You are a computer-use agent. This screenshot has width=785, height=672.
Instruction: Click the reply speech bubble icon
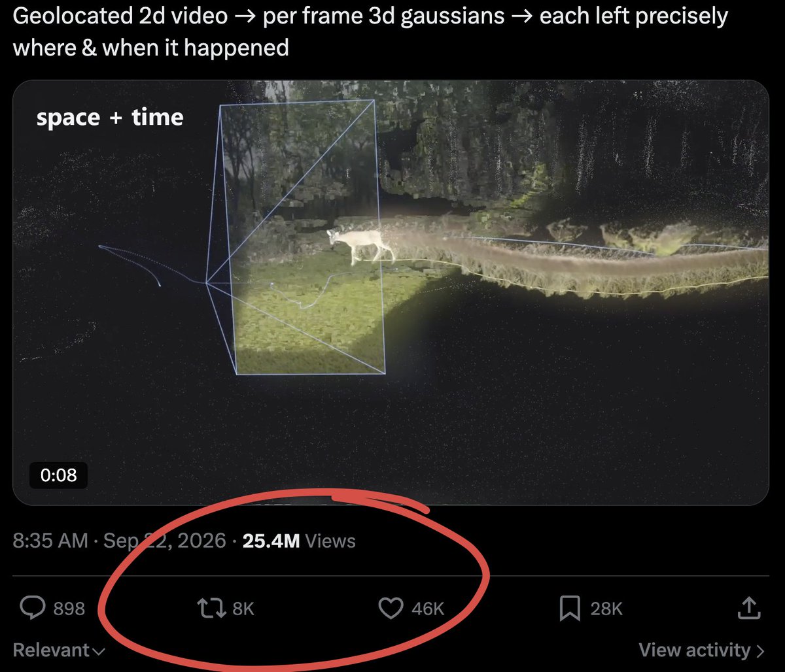pyautogui.click(x=33, y=609)
